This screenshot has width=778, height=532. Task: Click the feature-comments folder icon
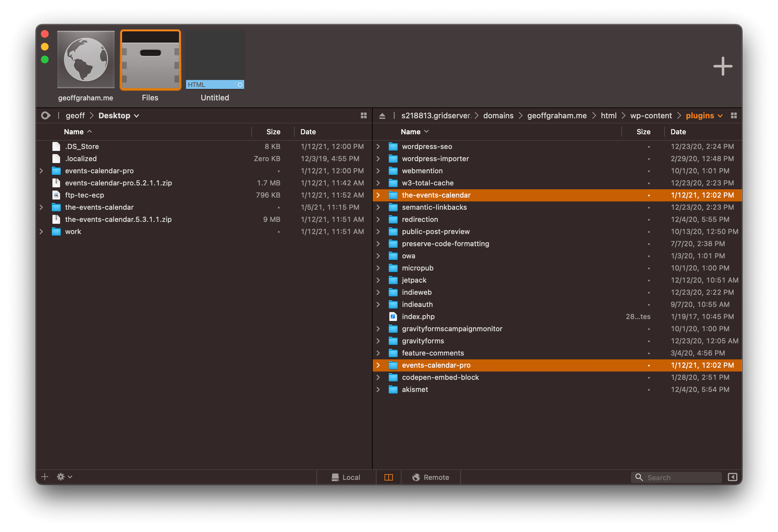pyautogui.click(x=393, y=353)
